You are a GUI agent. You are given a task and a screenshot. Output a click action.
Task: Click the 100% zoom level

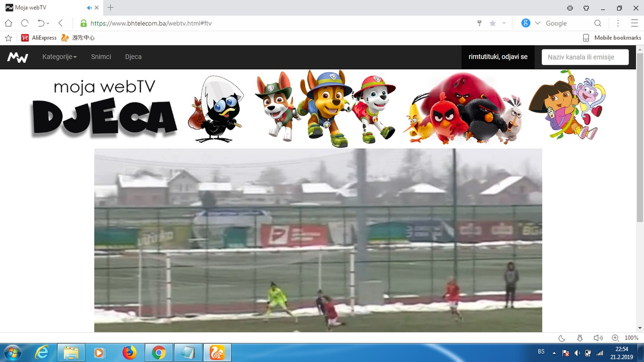point(631,338)
